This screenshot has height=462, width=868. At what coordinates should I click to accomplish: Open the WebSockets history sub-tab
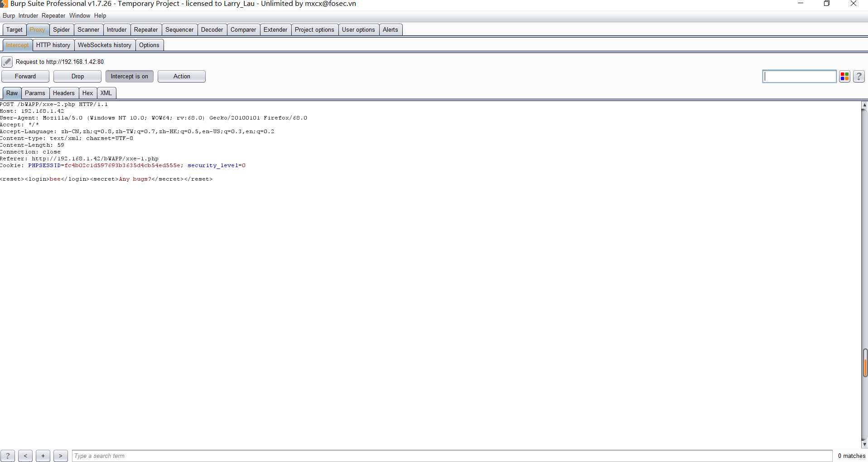pos(105,45)
